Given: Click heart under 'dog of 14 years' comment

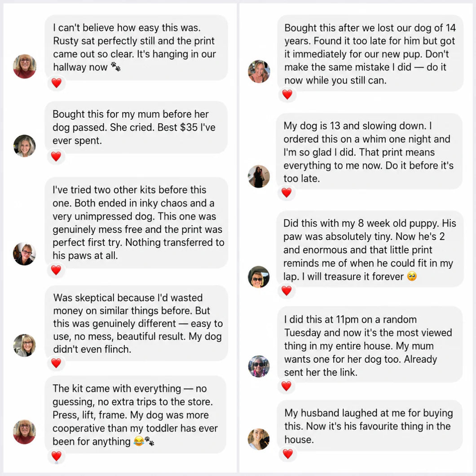Looking at the screenshot, I should pyautogui.click(x=287, y=94).
